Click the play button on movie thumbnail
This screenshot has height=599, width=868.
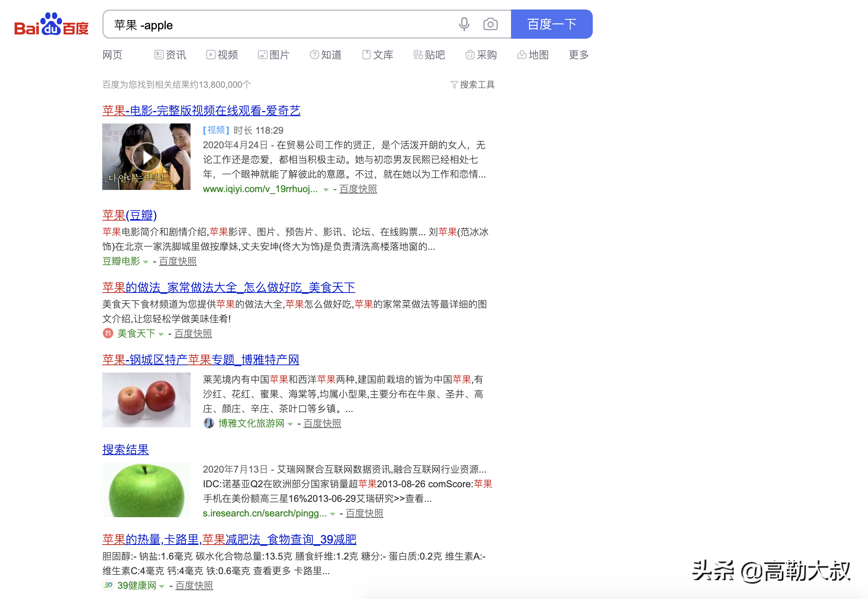pos(146,157)
